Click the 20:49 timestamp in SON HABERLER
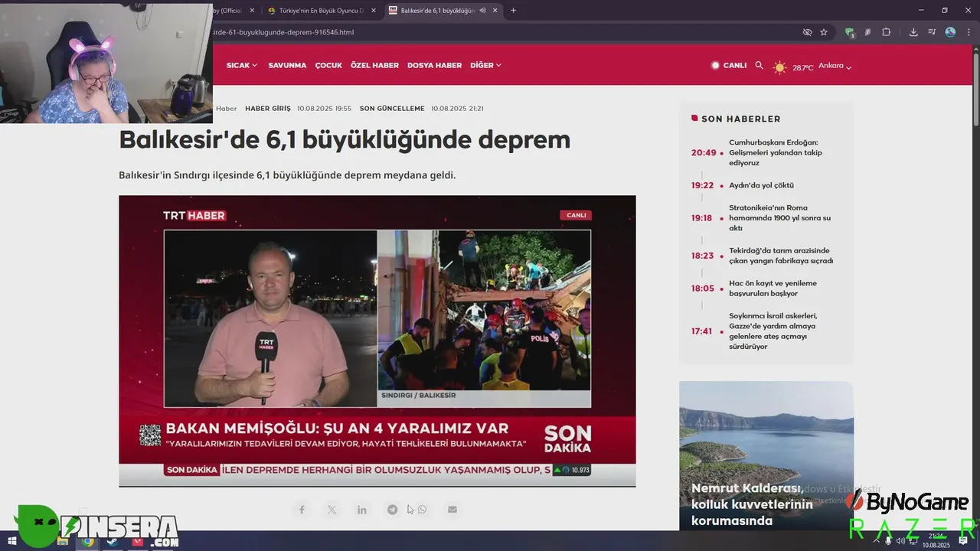Screen dimensions: 980x551 point(704,153)
